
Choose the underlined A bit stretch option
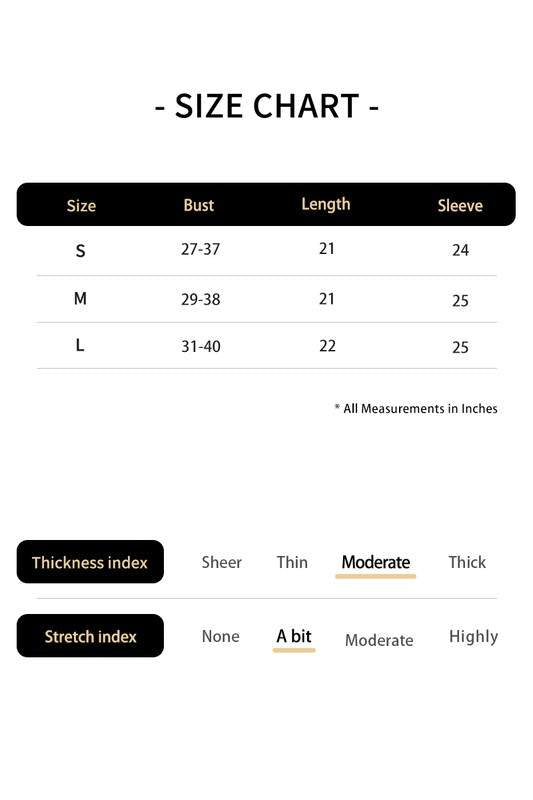click(294, 636)
